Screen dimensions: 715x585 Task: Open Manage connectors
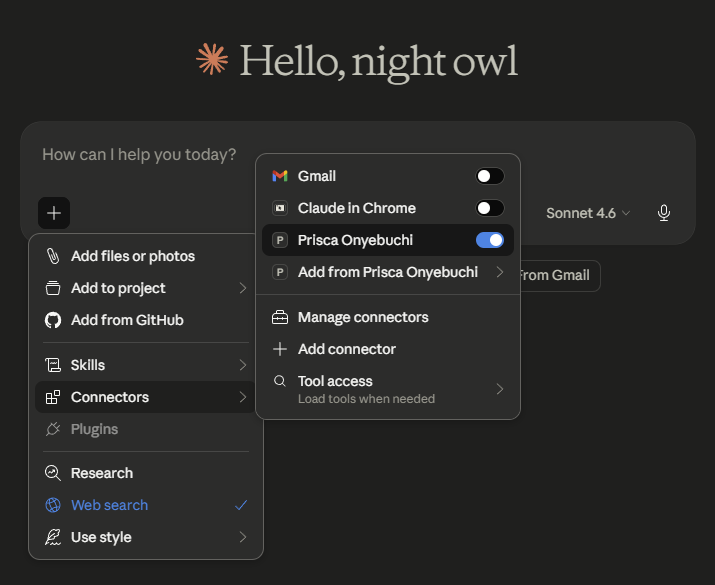(388, 317)
